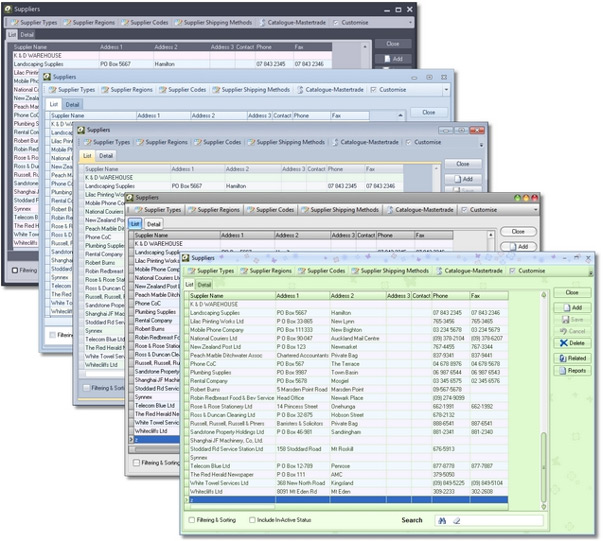Open Catalogue-Mastertrade in front green window toolbar
Image resolution: width=603 pixels, height=541 pixels.
click(468, 271)
